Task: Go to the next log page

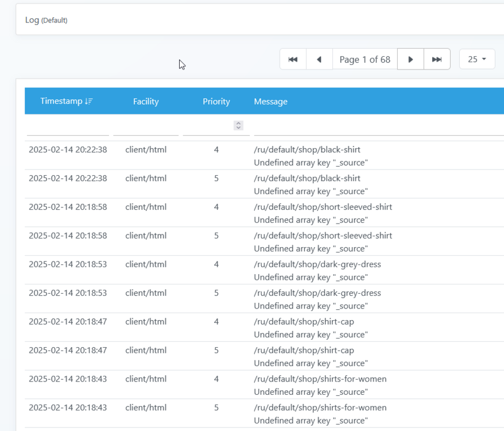Action: click(410, 60)
